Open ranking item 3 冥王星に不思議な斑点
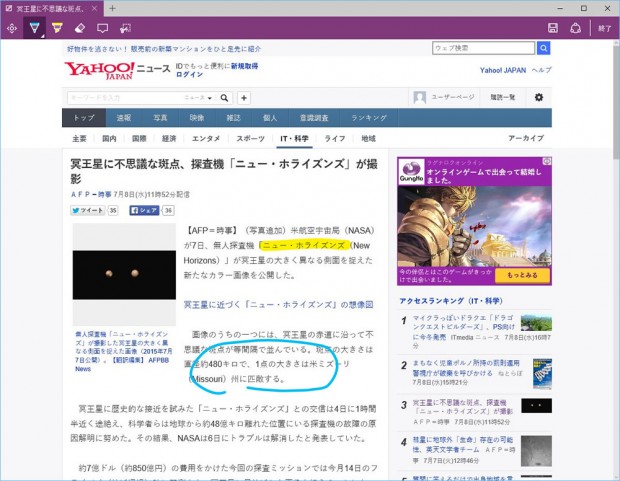The height and width of the screenshot is (481, 620). (463, 407)
